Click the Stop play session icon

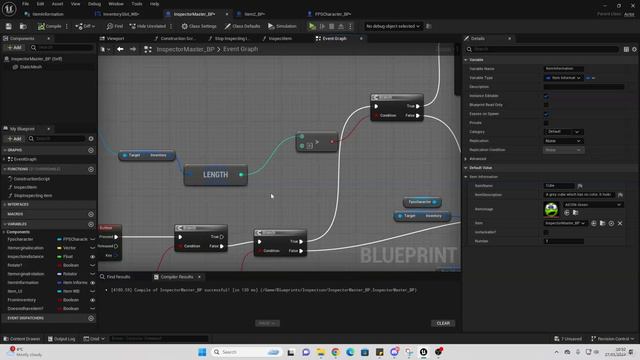[x=331, y=26]
